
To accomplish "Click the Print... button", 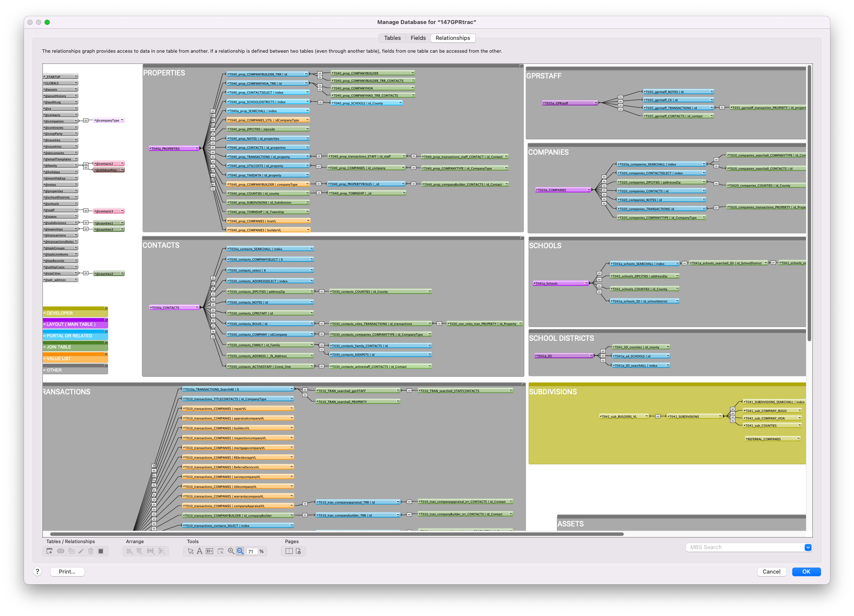I will pos(67,572).
